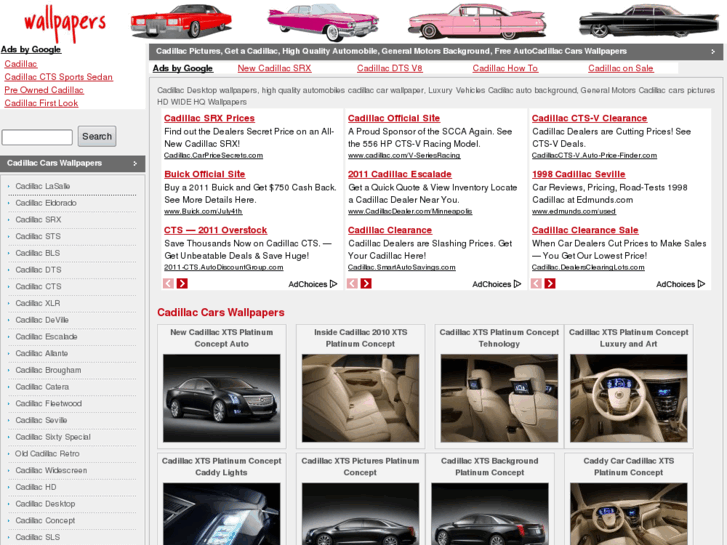Open XTS Luxury and Art steering wheel thumbnail

[x=629, y=398]
